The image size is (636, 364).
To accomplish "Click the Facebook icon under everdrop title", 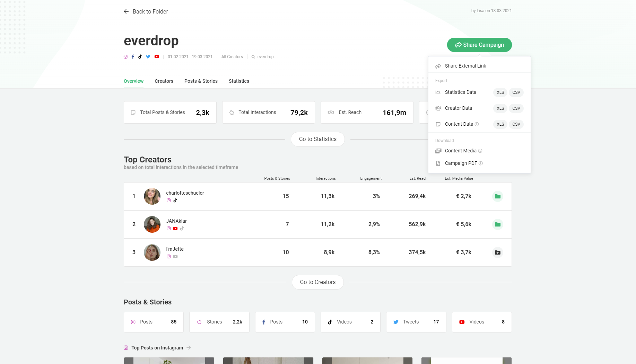I will pyautogui.click(x=133, y=57).
